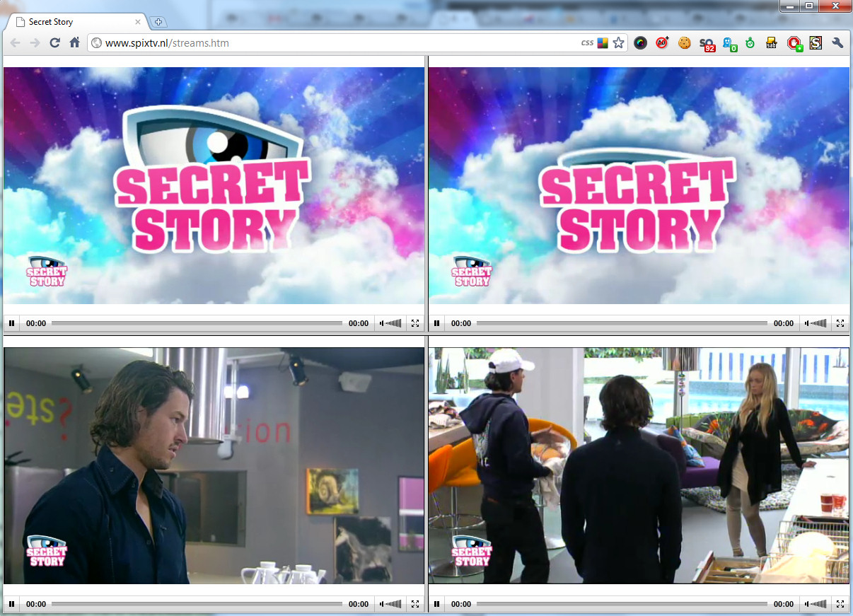
Task: Pause the stream with three people by the pool
Action: (437, 604)
